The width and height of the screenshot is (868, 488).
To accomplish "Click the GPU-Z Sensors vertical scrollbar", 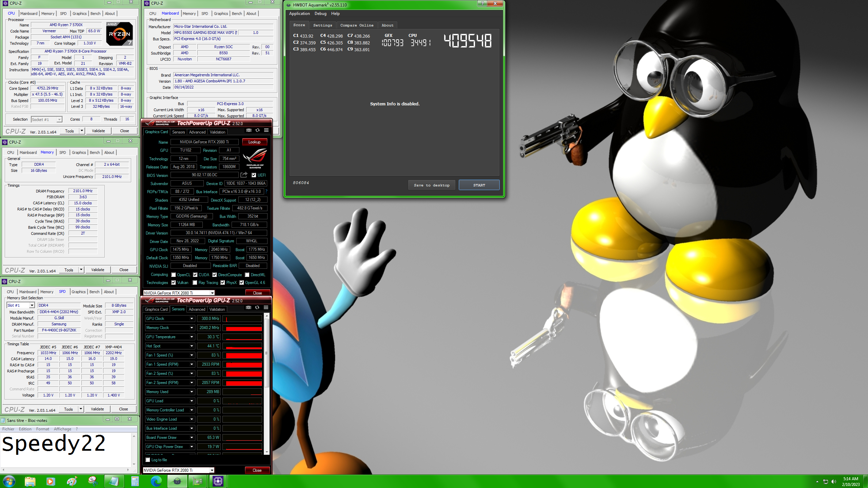I will tap(267, 384).
